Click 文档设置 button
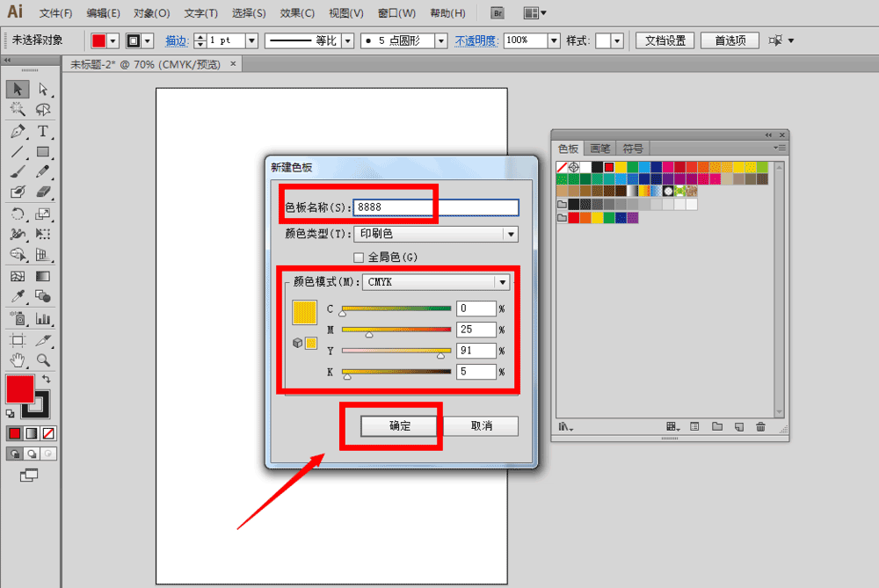Screen dimensions: 879x588 tap(665, 40)
